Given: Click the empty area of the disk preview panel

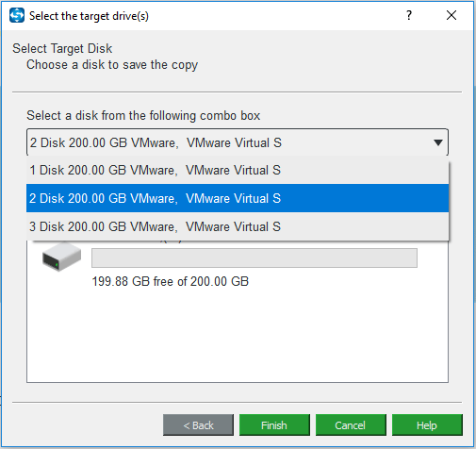Looking at the screenshot, I should coord(238,337).
